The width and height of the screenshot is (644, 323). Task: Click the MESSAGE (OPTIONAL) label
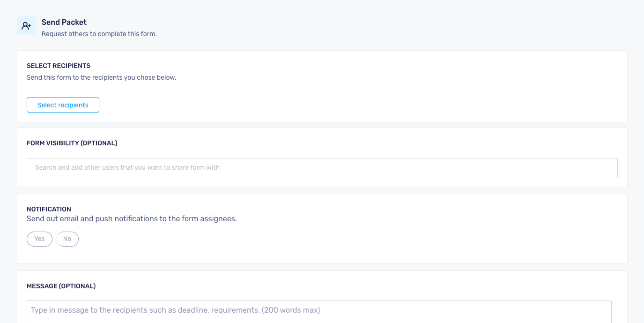coord(61,286)
